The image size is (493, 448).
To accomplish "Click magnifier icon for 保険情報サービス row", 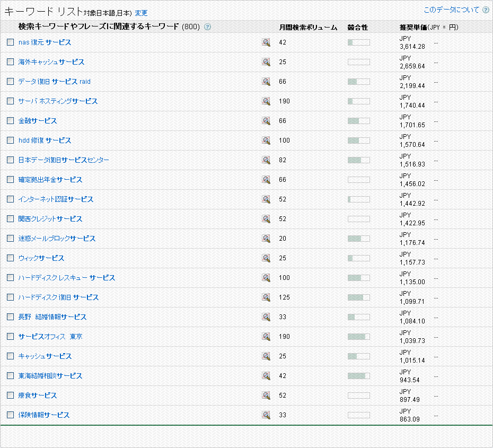I will pos(266,415).
